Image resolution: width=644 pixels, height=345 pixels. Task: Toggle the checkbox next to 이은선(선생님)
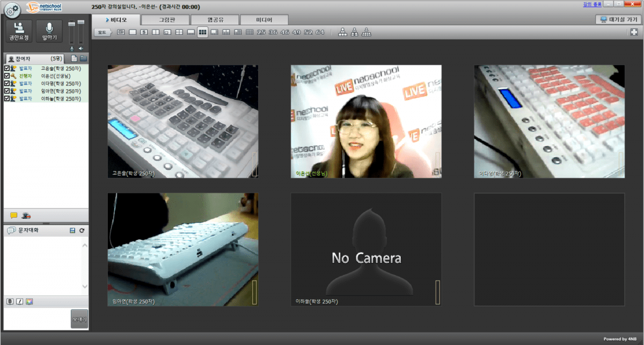(x=6, y=76)
